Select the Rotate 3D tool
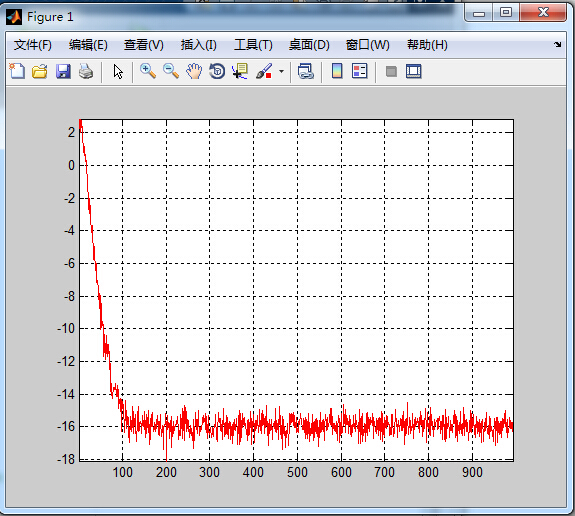The width and height of the screenshot is (575, 516). (217, 71)
